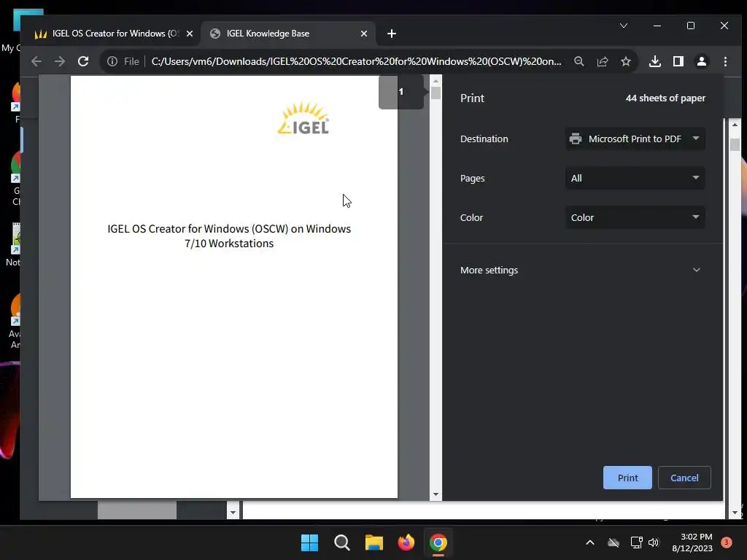
Task: Open notification badge showing 3
Action: click(726, 542)
